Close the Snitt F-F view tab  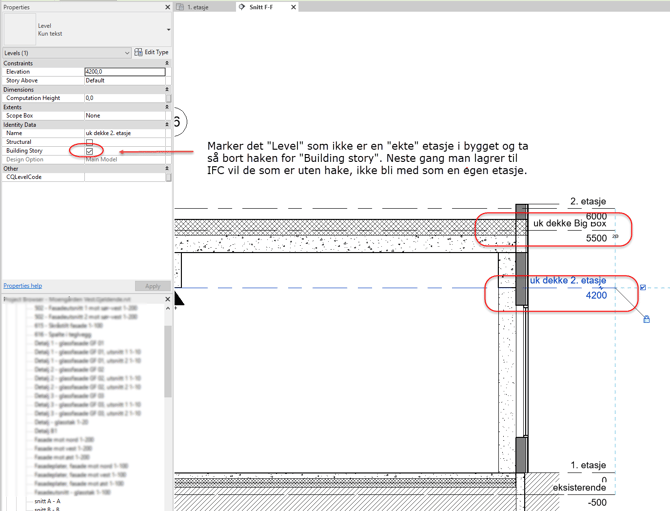[293, 7]
